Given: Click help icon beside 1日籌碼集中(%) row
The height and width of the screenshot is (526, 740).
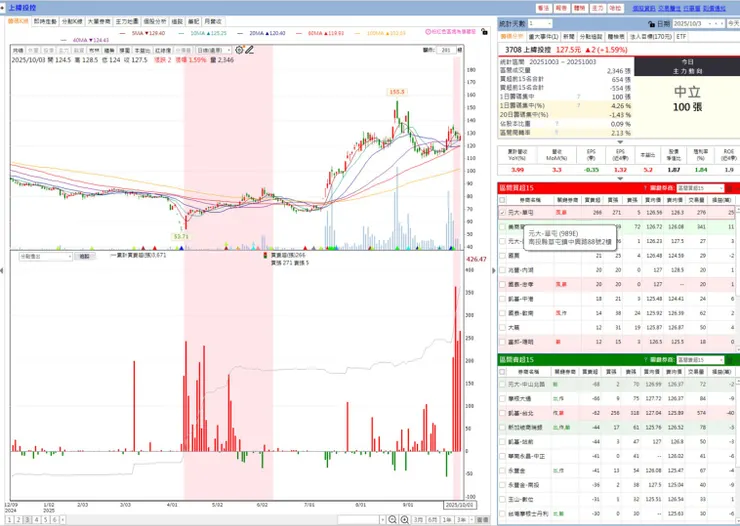Looking at the screenshot, I should 579,106.
